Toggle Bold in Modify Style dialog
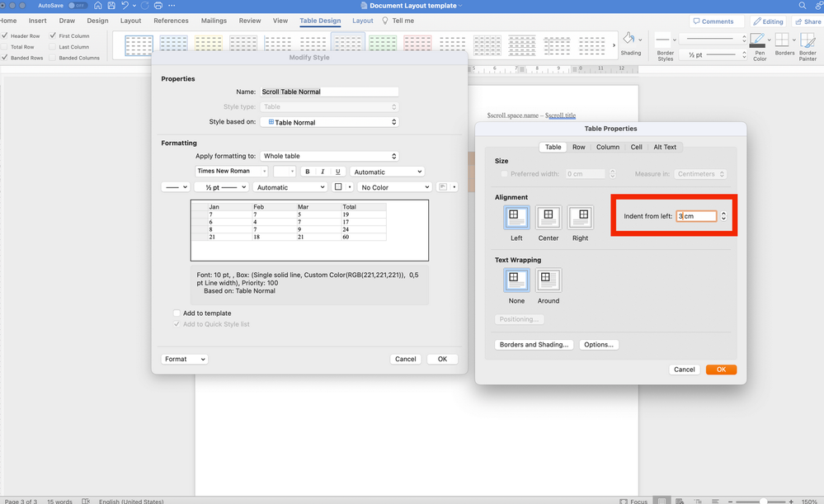Screen dimensions: 824x504 click(x=308, y=172)
